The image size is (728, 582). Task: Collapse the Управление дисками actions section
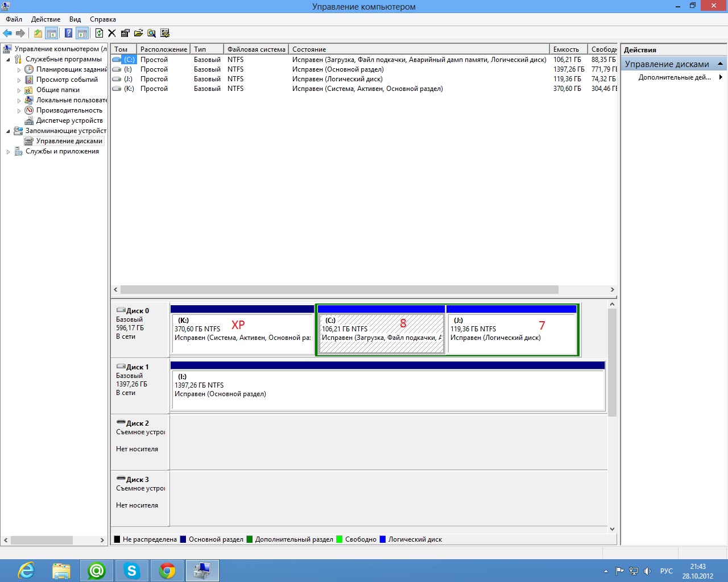click(x=720, y=64)
